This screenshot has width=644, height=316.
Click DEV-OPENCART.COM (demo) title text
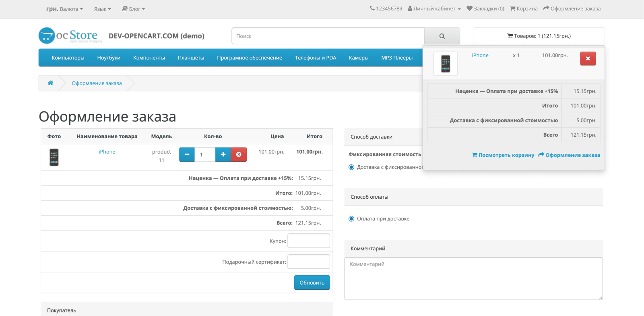coord(157,36)
